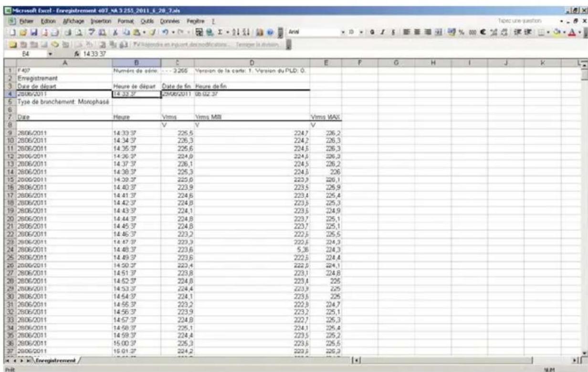The width and height of the screenshot is (588, 372).
Task: Print the sheet using the printer icon
Action: [68, 32]
